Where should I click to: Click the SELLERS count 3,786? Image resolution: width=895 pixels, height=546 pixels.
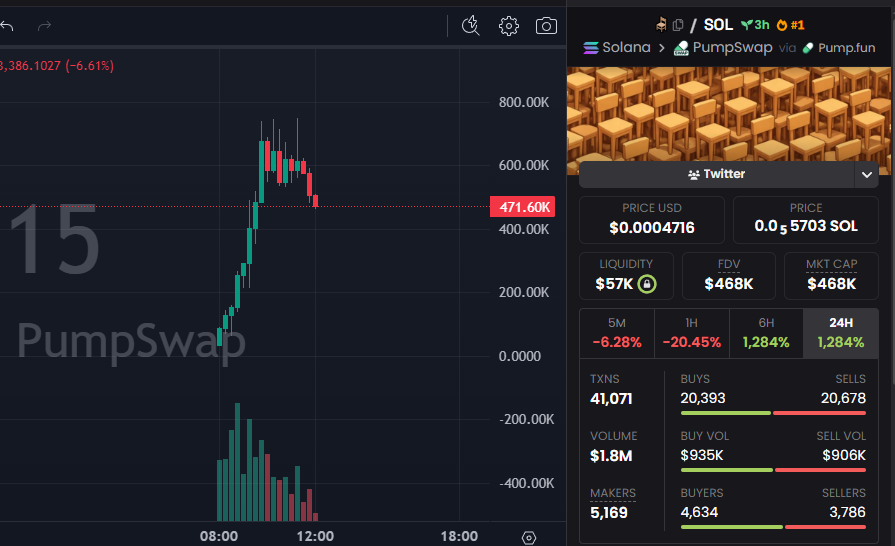pos(848,512)
